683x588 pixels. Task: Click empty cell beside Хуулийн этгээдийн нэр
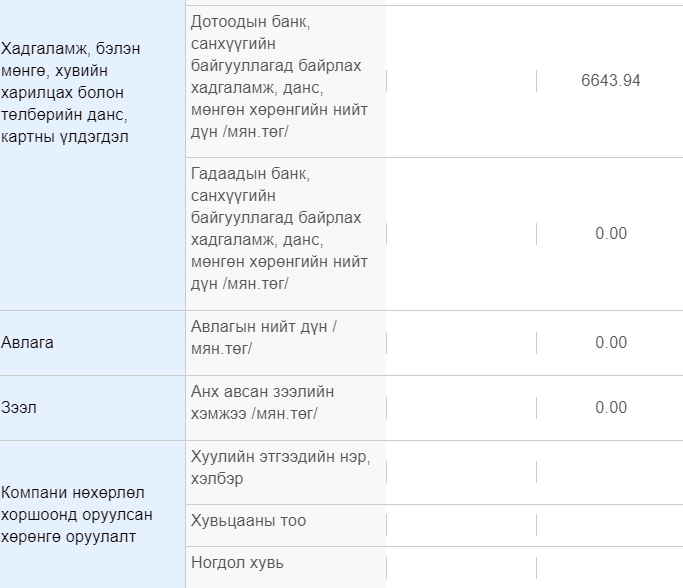[461, 472]
